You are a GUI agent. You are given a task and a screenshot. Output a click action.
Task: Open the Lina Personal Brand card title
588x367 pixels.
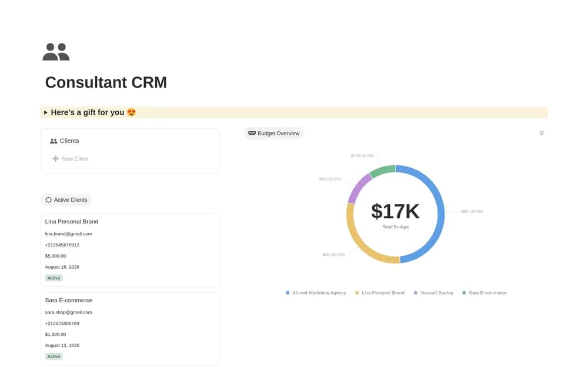[72, 222]
